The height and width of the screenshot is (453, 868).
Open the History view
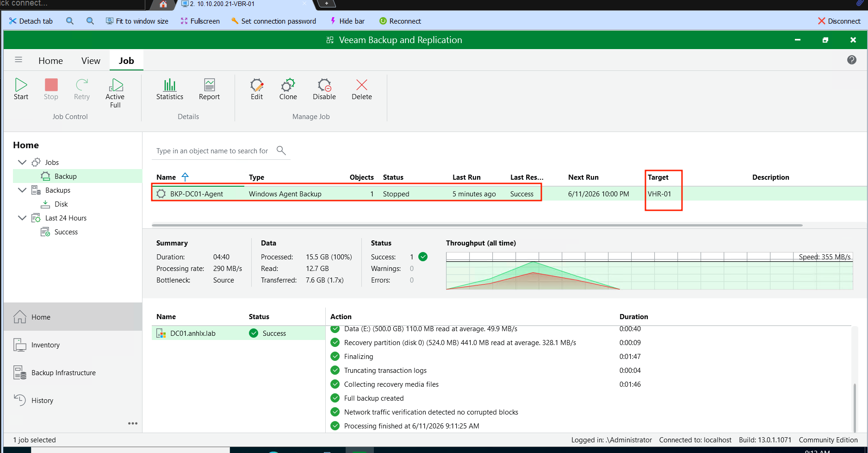pos(73,400)
